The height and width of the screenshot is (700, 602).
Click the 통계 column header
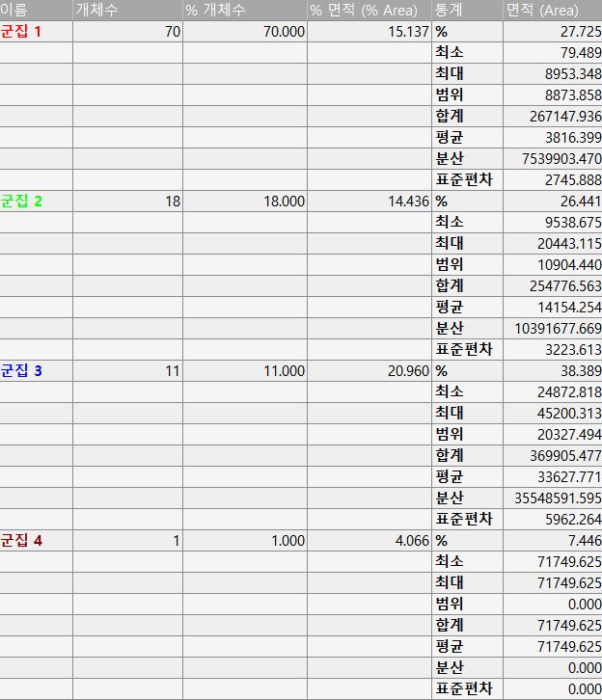[468, 10]
